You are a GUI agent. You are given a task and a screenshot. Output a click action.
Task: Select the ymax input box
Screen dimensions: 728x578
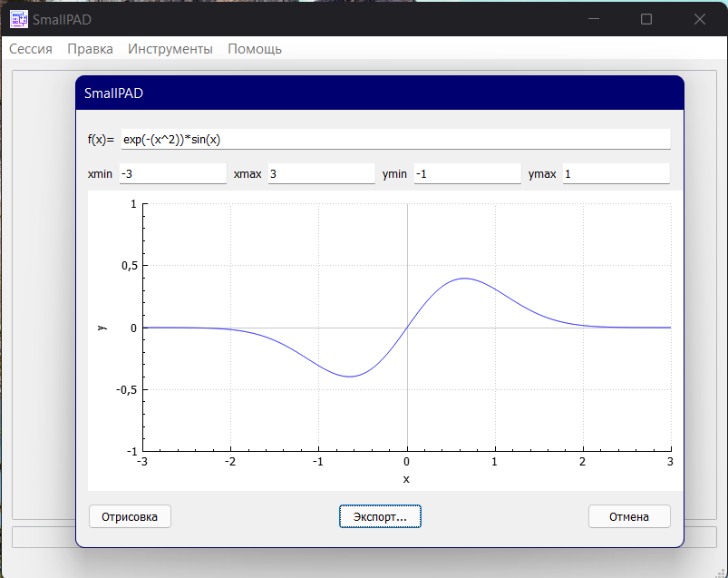pos(616,173)
